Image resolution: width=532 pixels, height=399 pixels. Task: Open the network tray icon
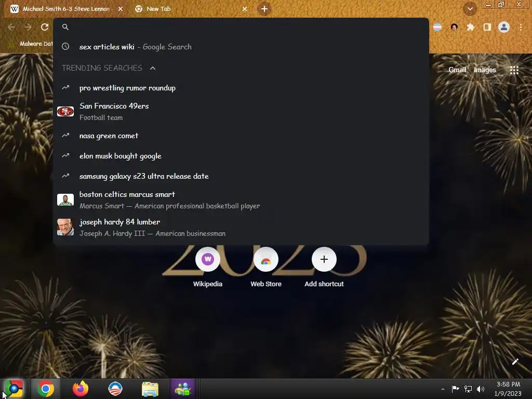click(468, 389)
